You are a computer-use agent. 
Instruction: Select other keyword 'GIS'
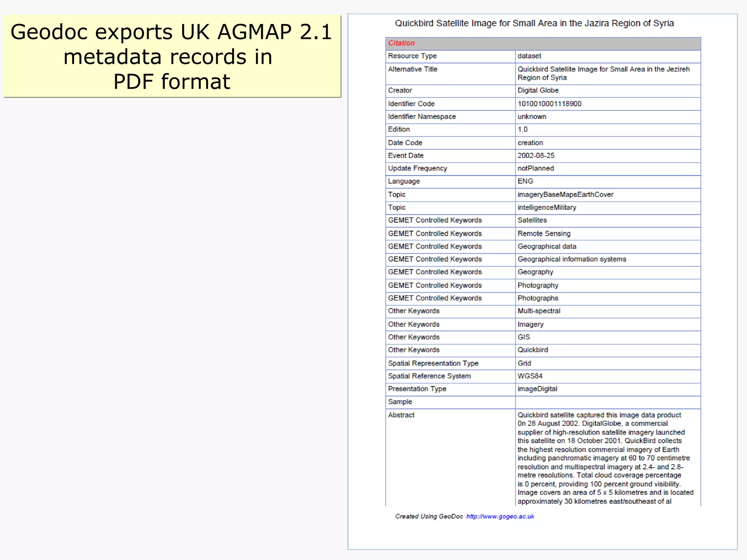(524, 337)
